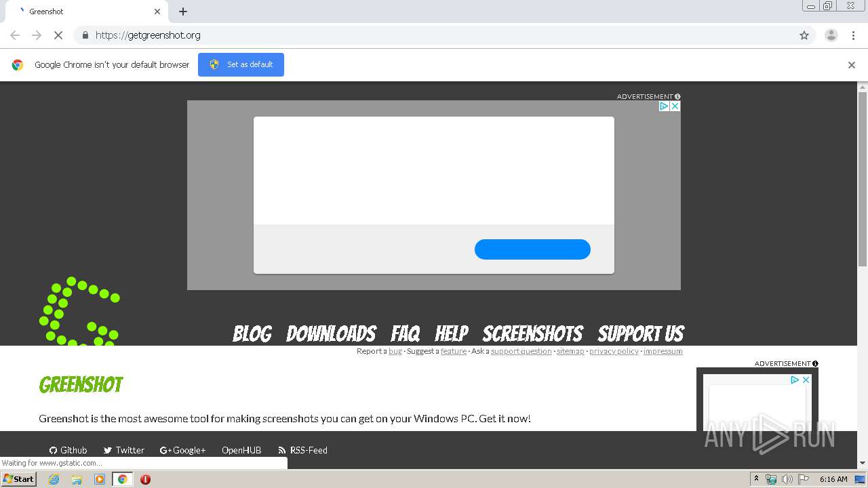Bookmark this page with the star icon
Image resolution: width=868 pixels, height=488 pixels.
tap(804, 35)
